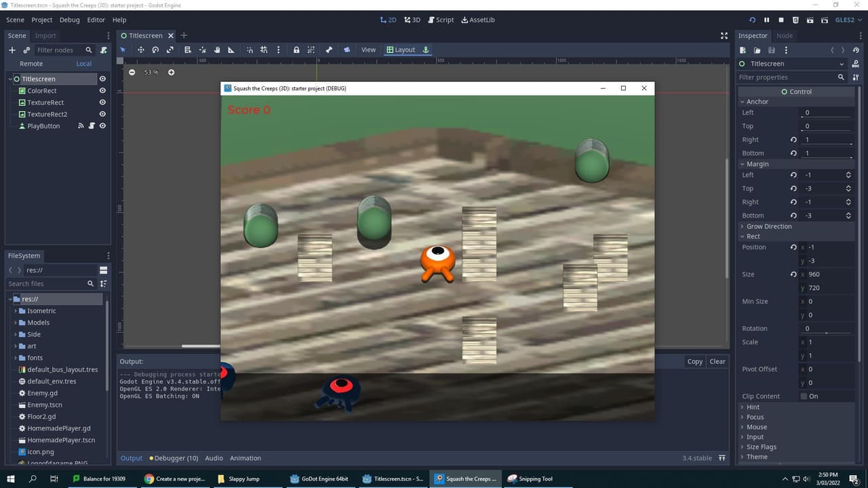The image size is (868, 488).
Task: Enable the Clip Content checkbox
Action: point(804,396)
